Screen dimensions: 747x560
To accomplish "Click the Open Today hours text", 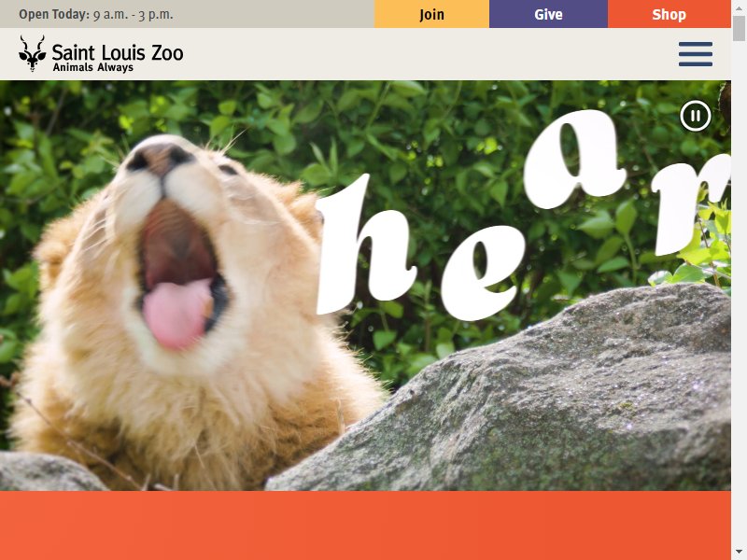I will tap(96, 14).
